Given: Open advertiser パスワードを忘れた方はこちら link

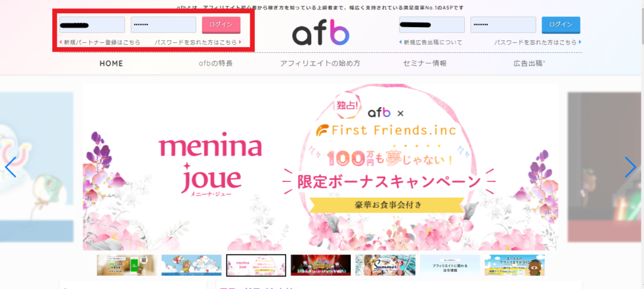Looking at the screenshot, I should [x=535, y=42].
